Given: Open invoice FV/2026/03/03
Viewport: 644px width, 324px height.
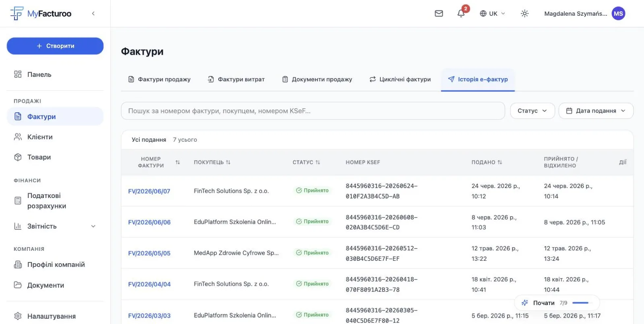Looking at the screenshot, I should click(149, 316).
